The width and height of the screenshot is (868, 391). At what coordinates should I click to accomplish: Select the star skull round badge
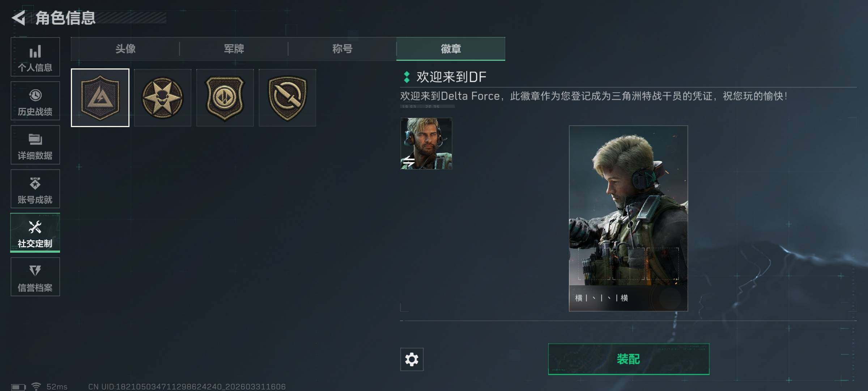click(x=162, y=98)
